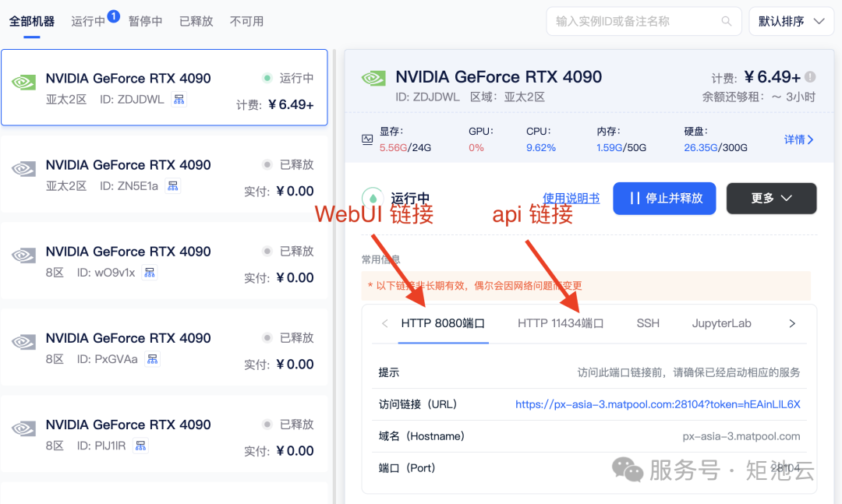Open 详情 details chevron link

pos(798,139)
